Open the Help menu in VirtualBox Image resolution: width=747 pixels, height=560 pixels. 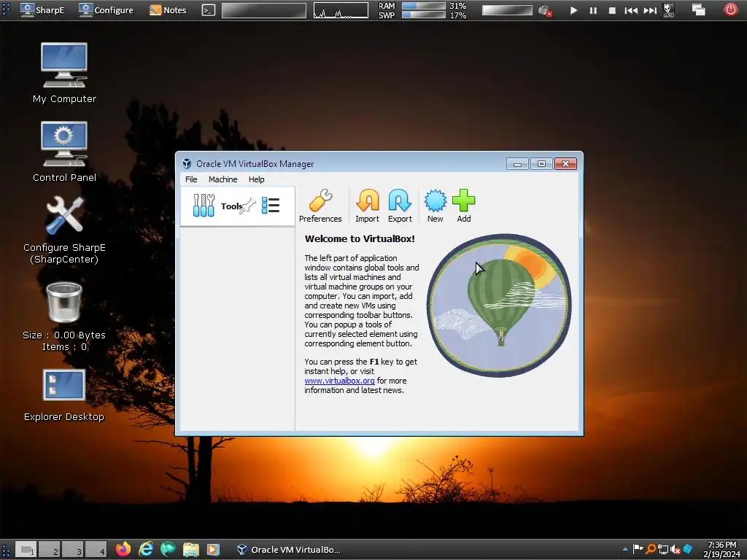[256, 179]
